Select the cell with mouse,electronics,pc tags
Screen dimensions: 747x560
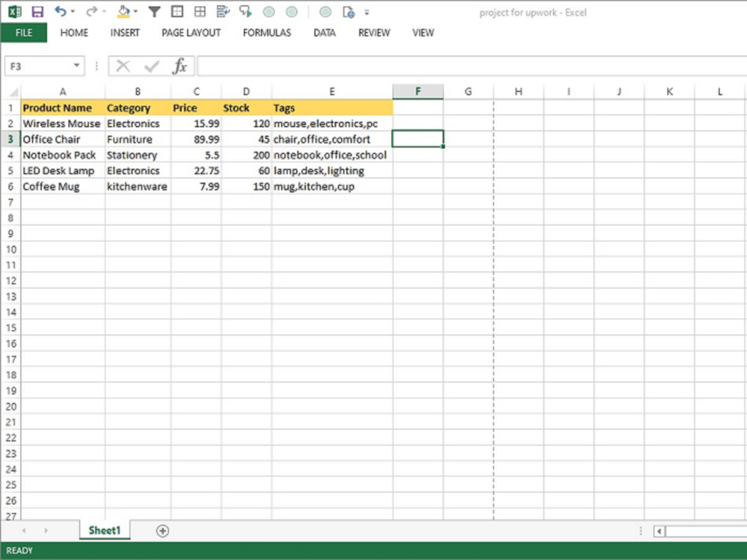pyautogui.click(x=332, y=124)
